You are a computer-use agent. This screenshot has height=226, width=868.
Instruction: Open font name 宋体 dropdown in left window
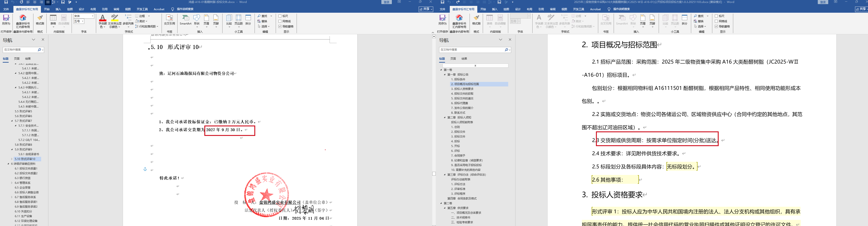pyautogui.click(x=93, y=16)
